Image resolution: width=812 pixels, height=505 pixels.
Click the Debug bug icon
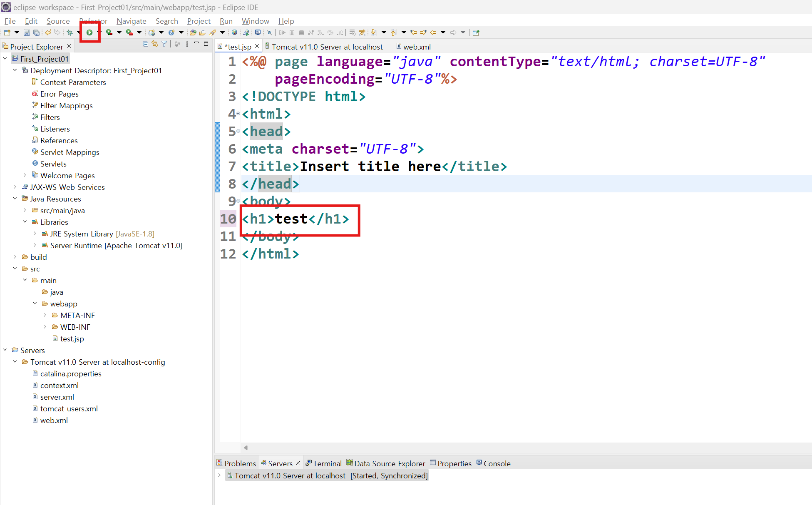[70, 32]
